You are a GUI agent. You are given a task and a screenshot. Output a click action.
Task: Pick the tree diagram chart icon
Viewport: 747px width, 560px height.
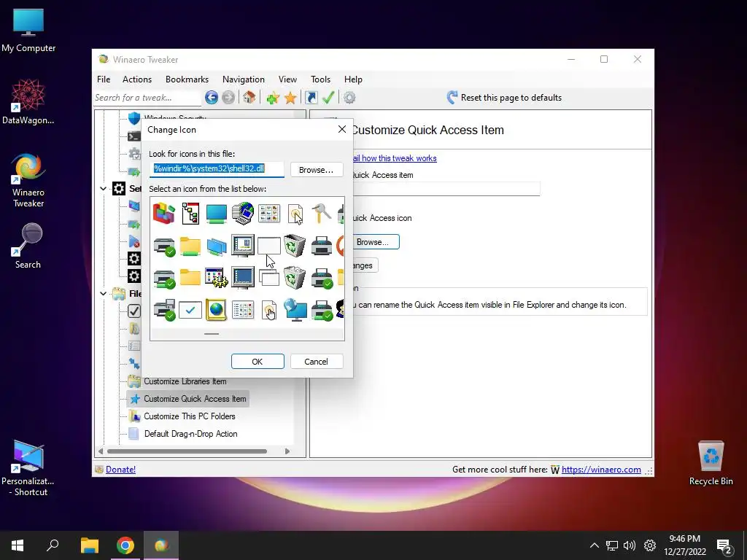[x=190, y=213]
